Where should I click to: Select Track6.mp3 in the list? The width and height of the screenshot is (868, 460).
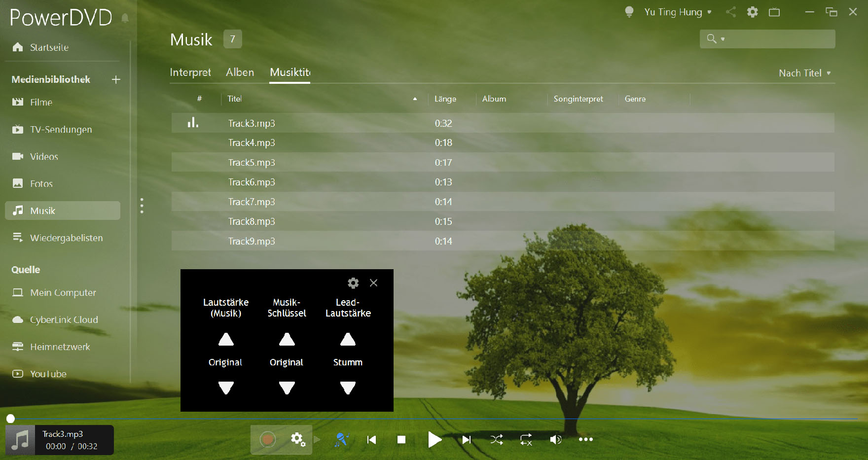(252, 182)
